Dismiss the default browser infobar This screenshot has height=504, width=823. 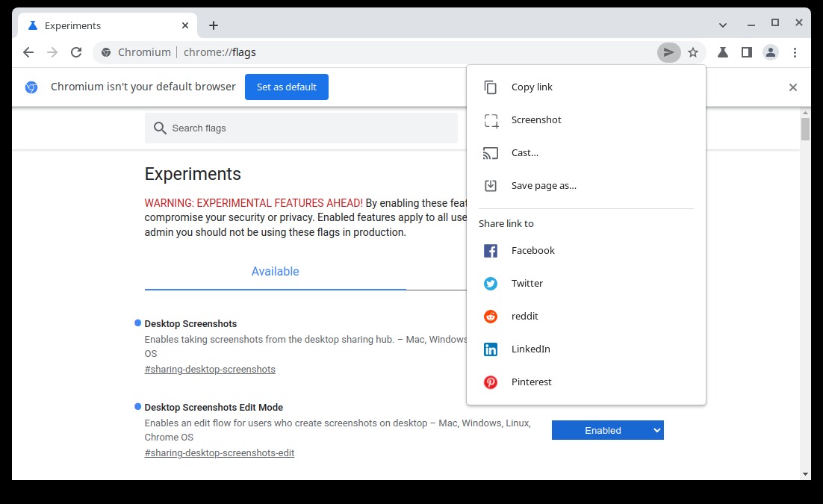pos(793,87)
